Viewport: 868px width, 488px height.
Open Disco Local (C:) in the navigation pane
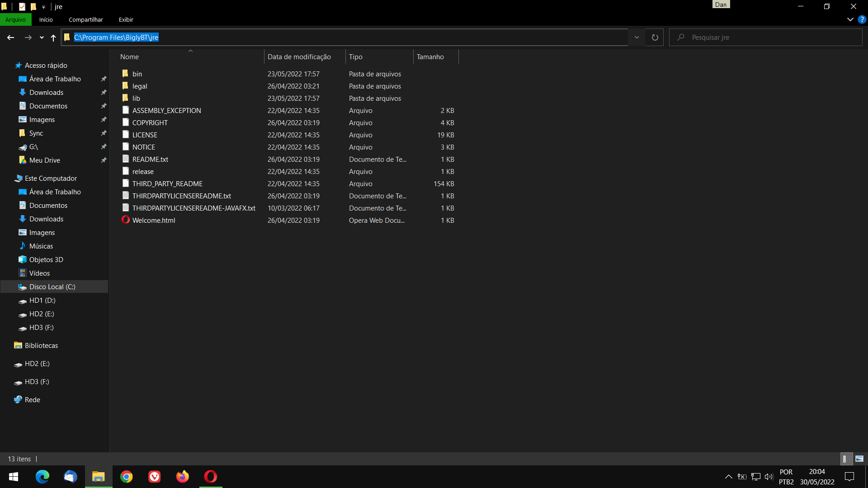[x=52, y=286]
